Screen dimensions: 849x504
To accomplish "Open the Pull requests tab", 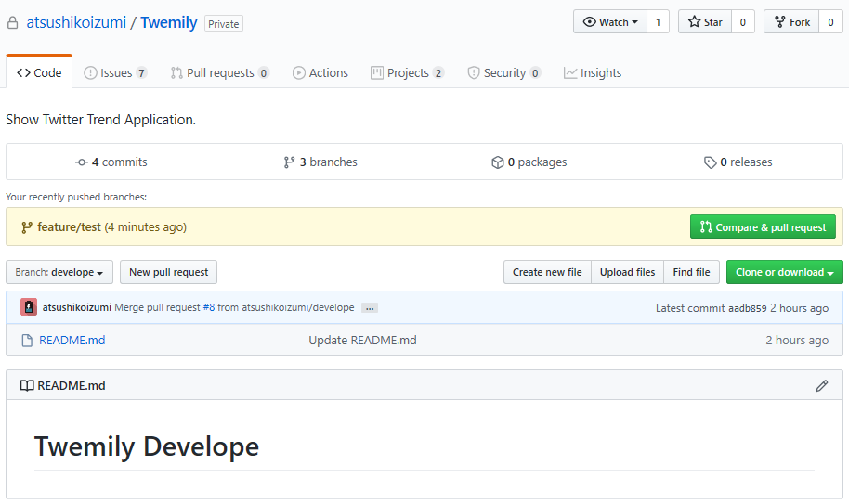I will (x=219, y=72).
